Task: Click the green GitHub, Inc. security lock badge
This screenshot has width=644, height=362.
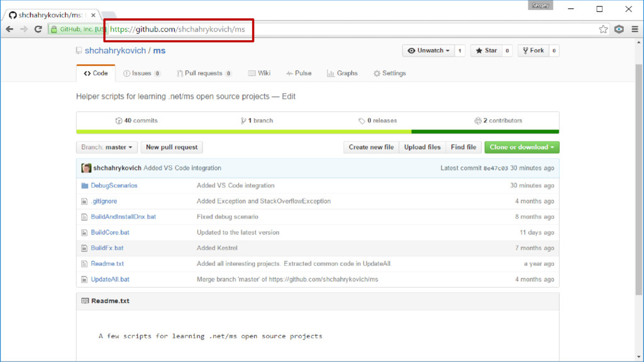Action: coord(77,29)
